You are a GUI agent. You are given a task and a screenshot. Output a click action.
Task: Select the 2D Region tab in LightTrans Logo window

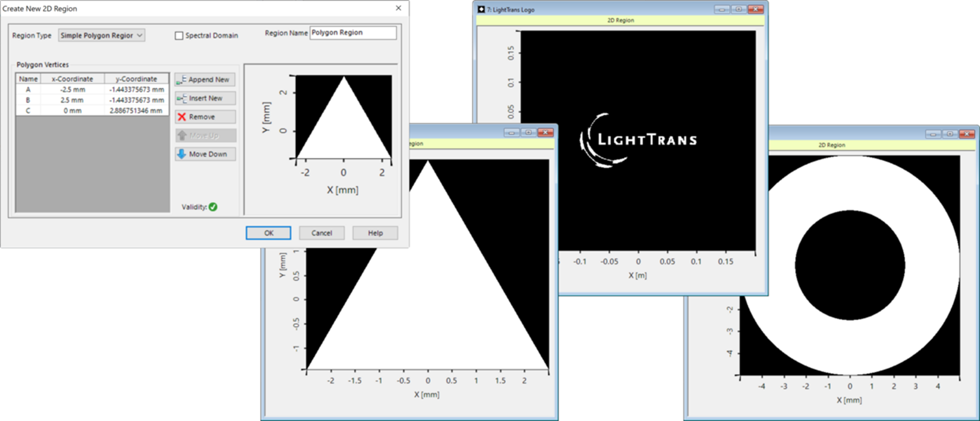[621, 20]
